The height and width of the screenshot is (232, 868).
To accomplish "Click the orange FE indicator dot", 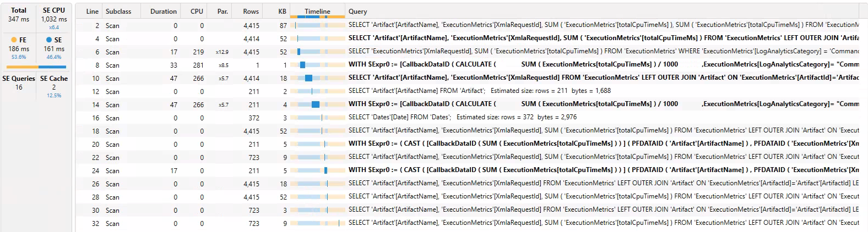I will pyautogui.click(x=14, y=40).
